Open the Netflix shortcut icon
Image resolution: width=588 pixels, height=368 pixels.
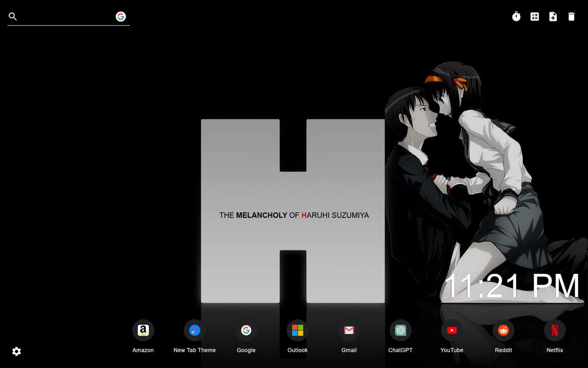tap(555, 330)
